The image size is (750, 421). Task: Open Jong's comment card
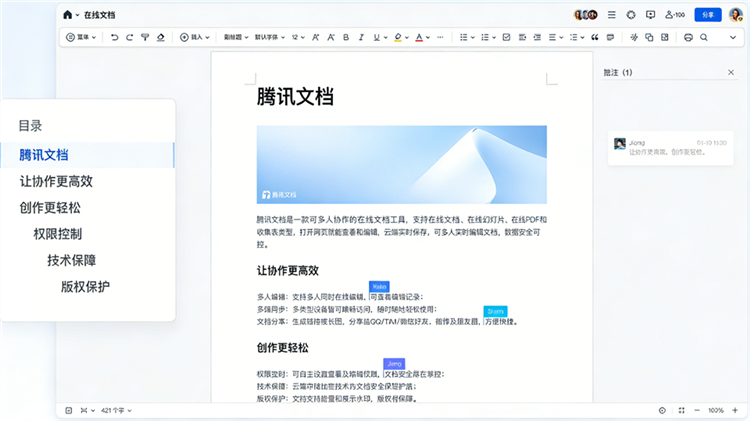coord(670,148)
